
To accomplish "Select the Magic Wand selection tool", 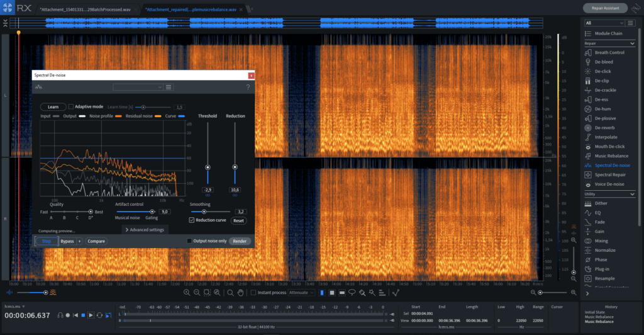I will click(x=372, y=293).
